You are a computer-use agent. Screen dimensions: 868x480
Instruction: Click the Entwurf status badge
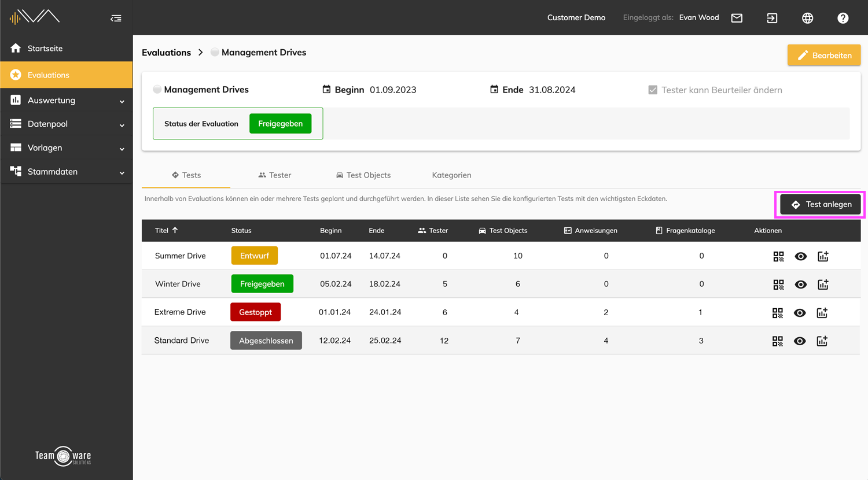[x=255, y=256]
